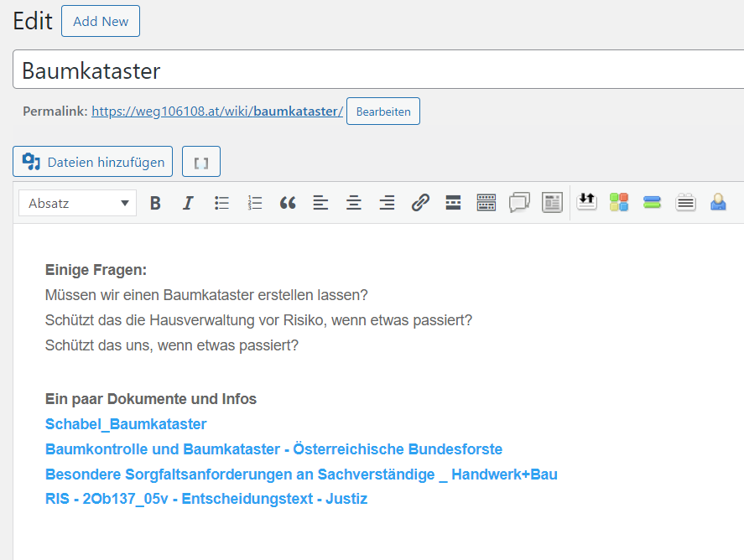Click the blue-green bars toolbar icon

pyautogui.click(x=653, y=203)
